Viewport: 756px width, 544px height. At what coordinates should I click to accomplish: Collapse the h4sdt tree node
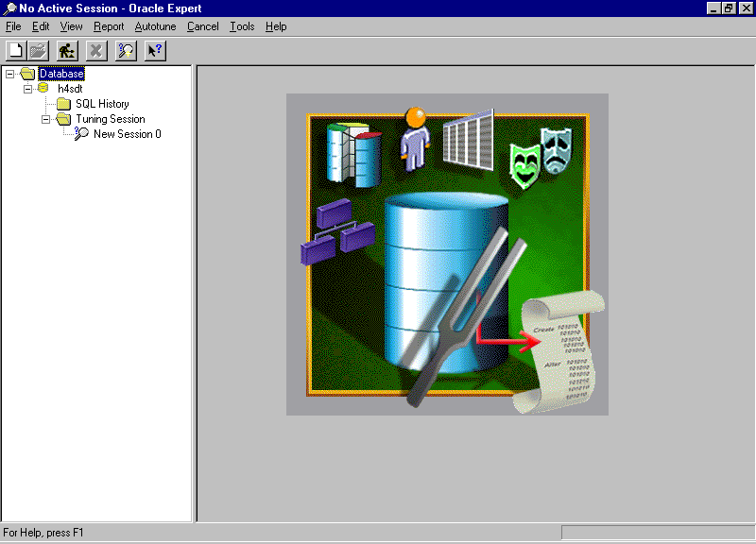pyautogui.click(x=28, y=89)
